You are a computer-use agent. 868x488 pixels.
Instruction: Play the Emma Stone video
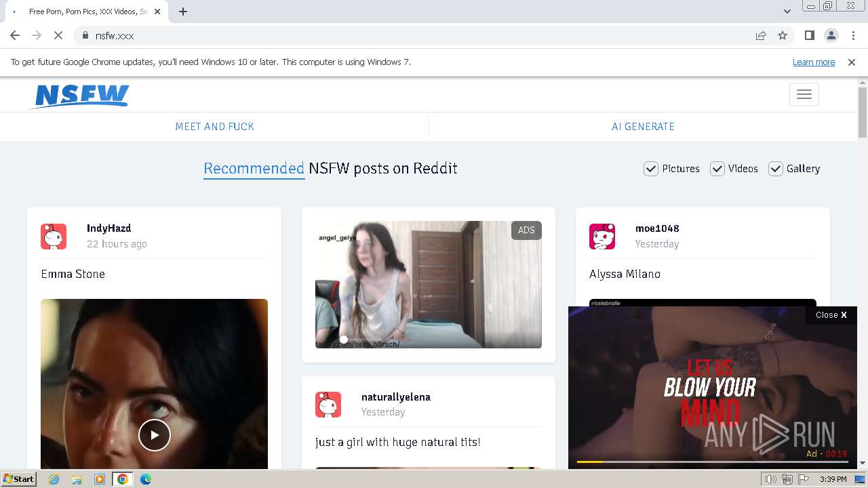(x=155, y=435)
